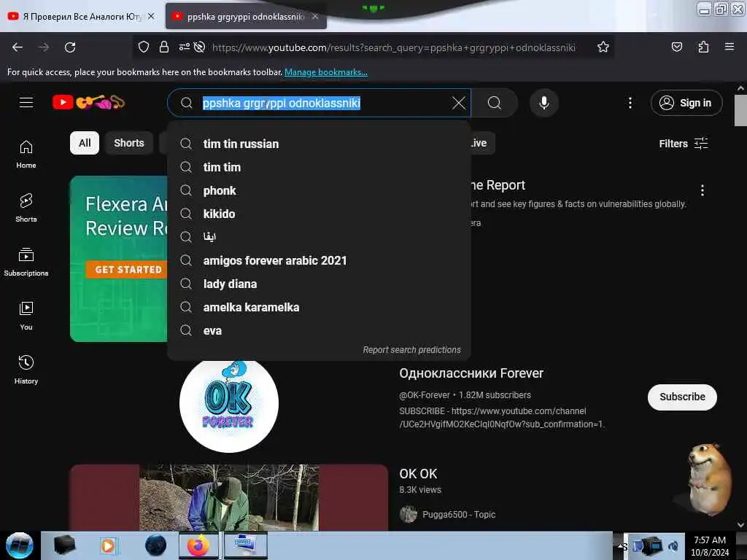Screen dimensions: 747x560
Task: Reload the page with the refresh icon
Action: 70,47
